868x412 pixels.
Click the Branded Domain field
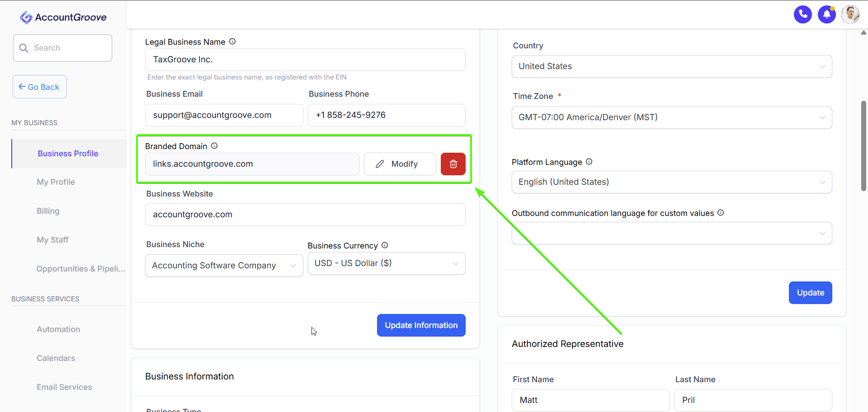[x=252, y=164]
